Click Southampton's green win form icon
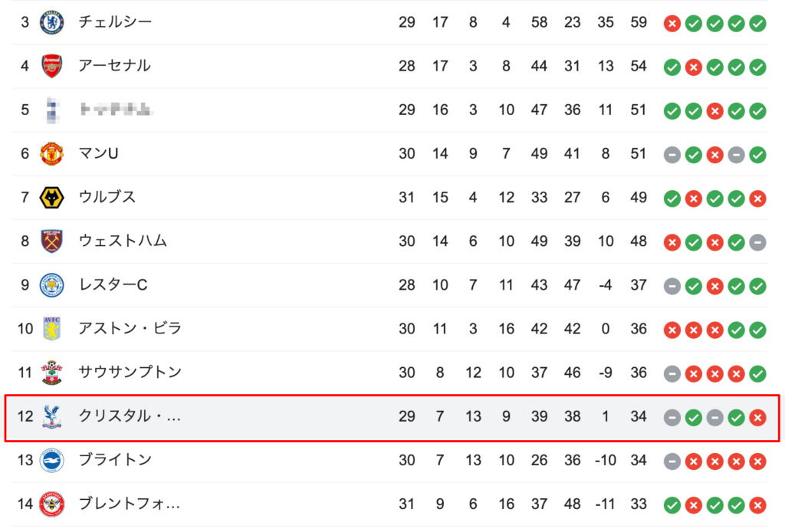 point(757,374)
